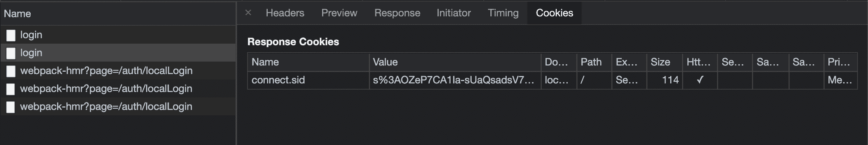Screen dimensions: 868x145
Task: Click file icon of first webpack-hmr request
Action: [x=11, y=71]
